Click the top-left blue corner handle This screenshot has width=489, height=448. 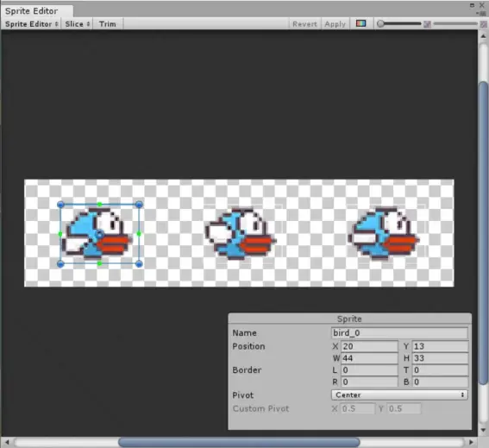tap(61, 205)
